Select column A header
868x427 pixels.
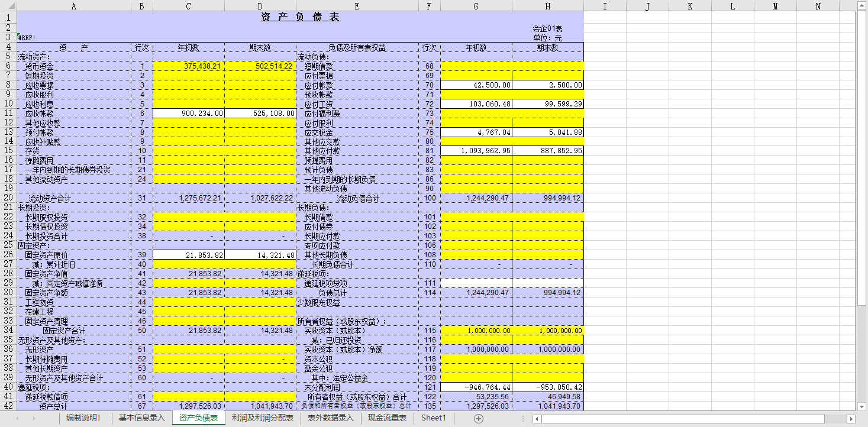click(x=74, y=6)
